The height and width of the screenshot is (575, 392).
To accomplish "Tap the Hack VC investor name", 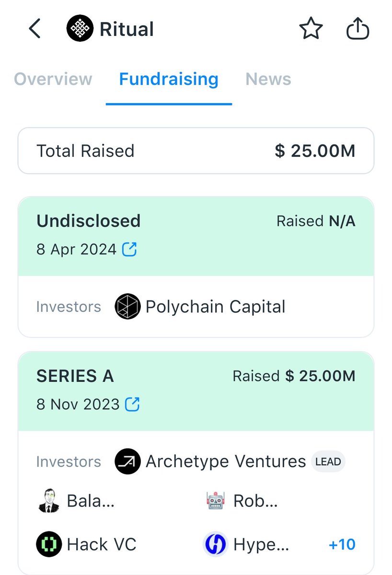I will (x=102, y=544).
